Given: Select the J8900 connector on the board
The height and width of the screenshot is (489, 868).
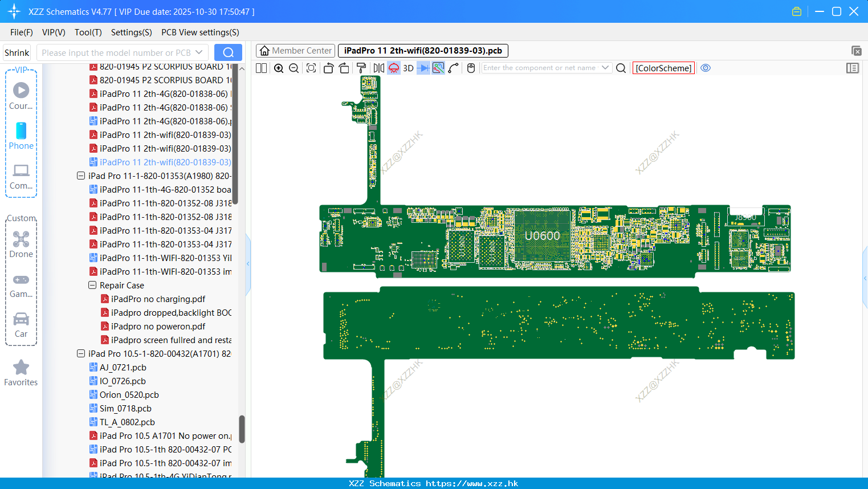Looking at the screenshot, I should click(745, 217).
